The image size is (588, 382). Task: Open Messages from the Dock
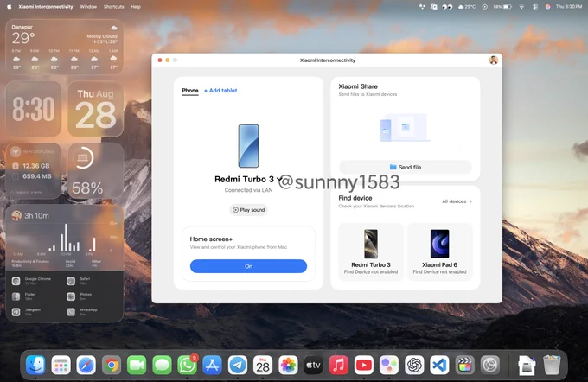[x=162, y=365]
